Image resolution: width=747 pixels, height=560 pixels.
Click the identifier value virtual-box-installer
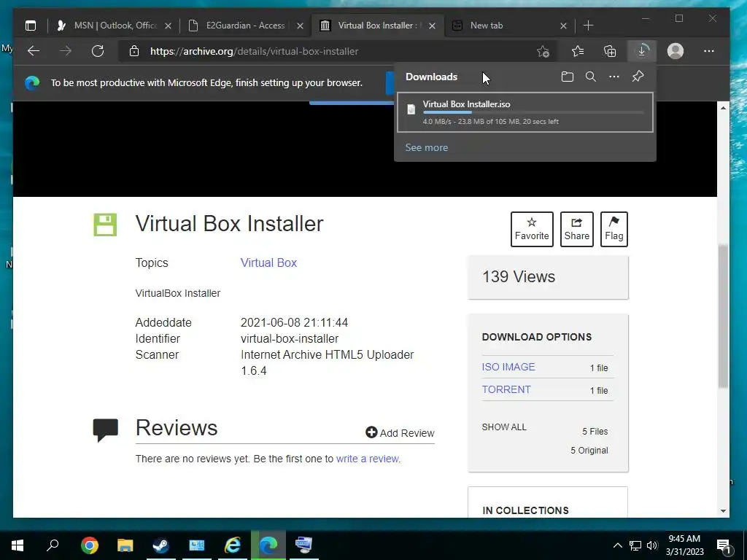click(x=290, y=338)
